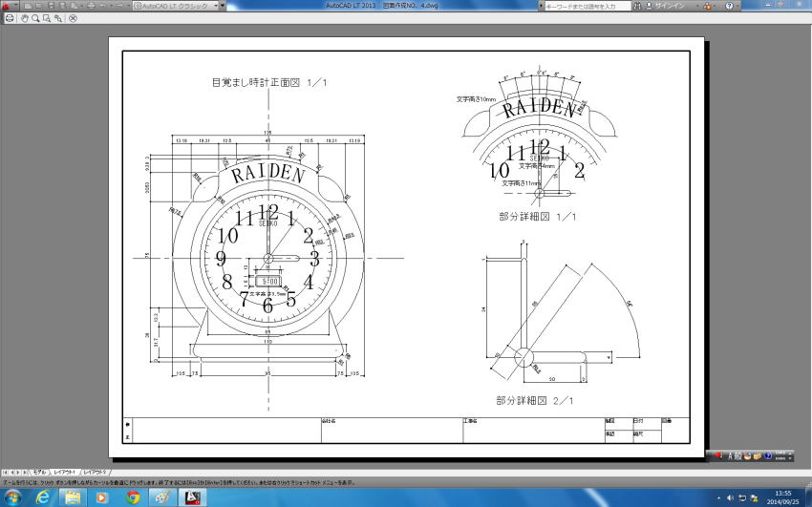The image size is (812, 507).
Task: Click the drawing title '目覚まし時計正面図 1/1'
Action: pos(269,82)
